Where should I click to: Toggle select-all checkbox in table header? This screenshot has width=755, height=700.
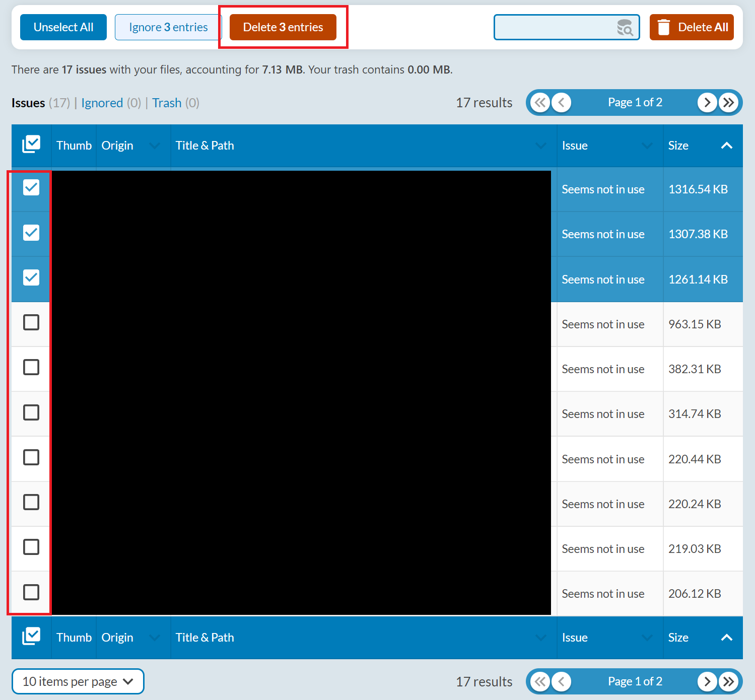(31, 145)
